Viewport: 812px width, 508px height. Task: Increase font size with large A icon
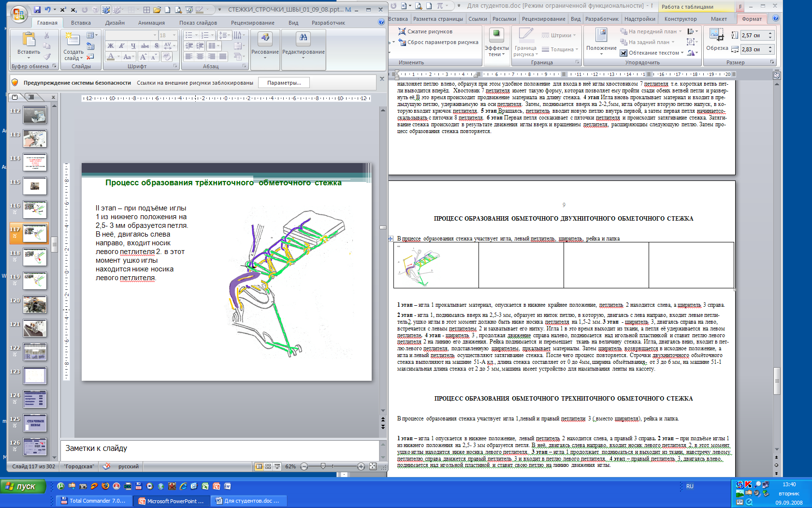coord(144,57)
